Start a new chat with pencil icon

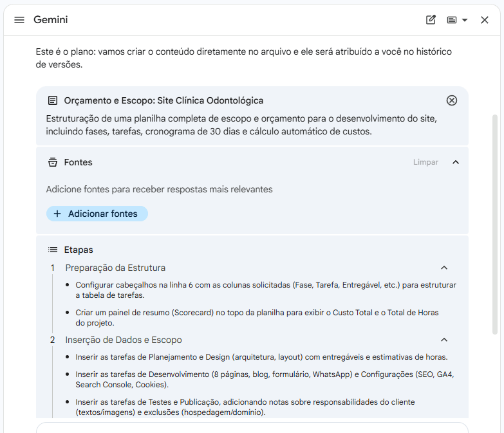(x=431, y=20)
